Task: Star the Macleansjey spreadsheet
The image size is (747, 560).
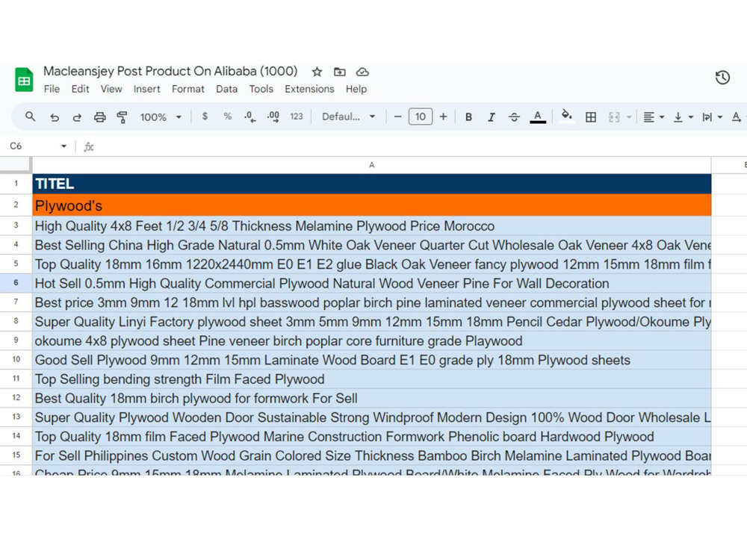Action: (317, 72)
